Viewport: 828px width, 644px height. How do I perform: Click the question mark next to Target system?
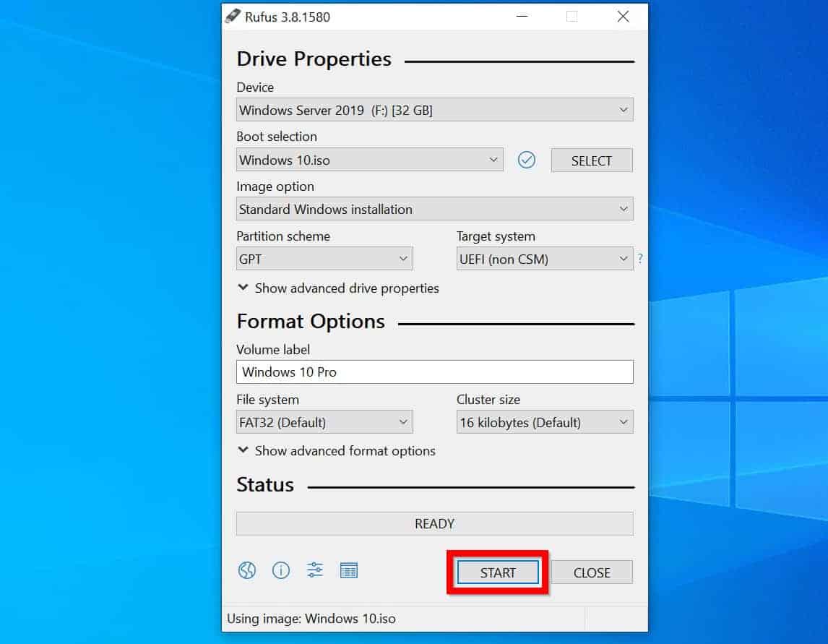point(640,258)
